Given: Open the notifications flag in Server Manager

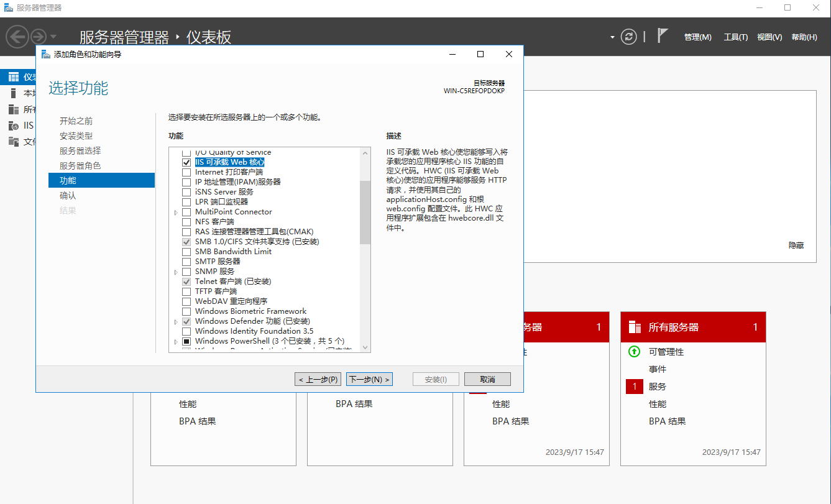Looking at the screenshot, I should (663, 36).
